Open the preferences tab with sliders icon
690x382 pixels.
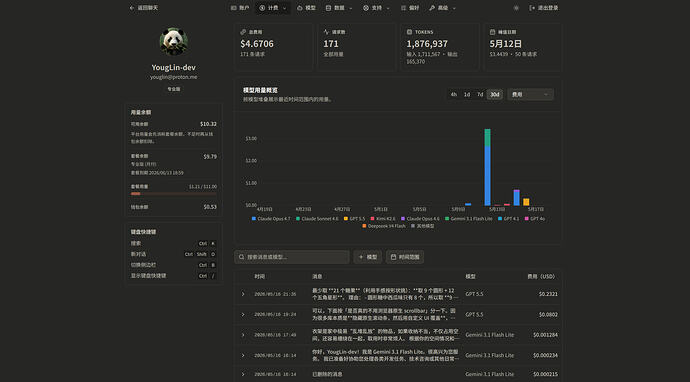coord(410,8)
